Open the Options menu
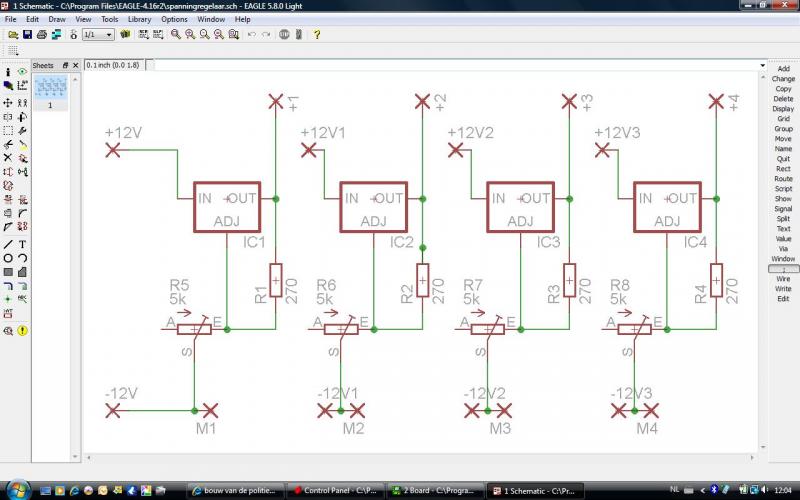The width and height of the screenshot is (800, 500). pyautogui.click(x=174, y=19)
